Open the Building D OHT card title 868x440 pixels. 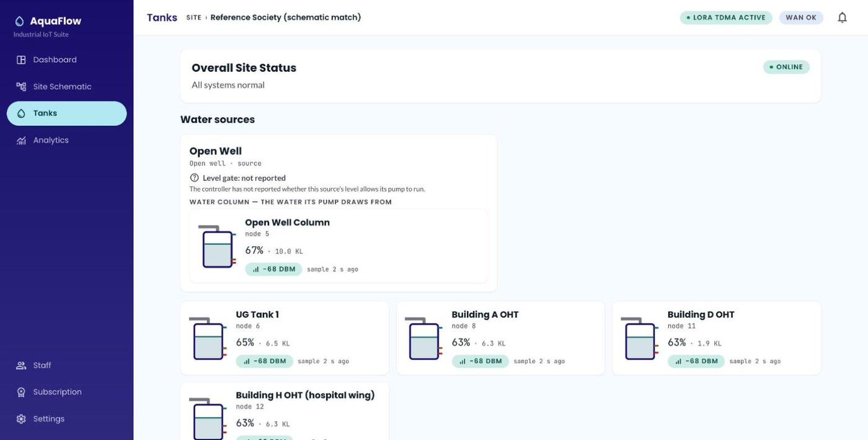701,315
